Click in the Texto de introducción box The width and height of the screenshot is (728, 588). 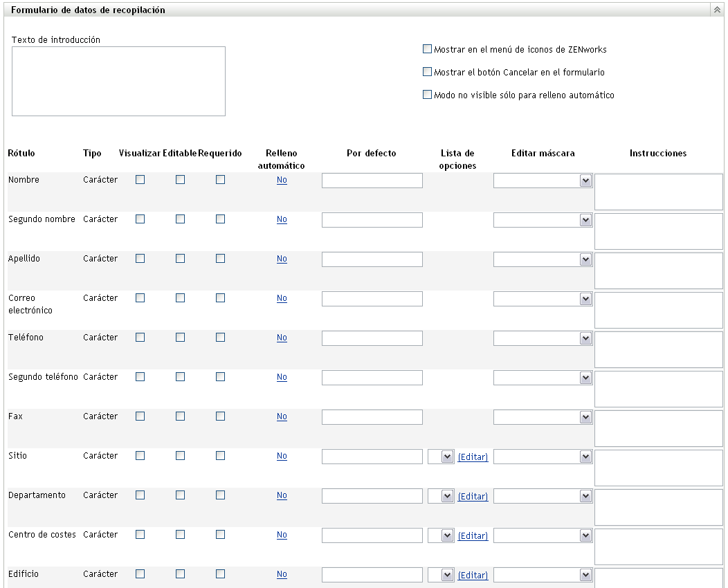coord(118,81)
